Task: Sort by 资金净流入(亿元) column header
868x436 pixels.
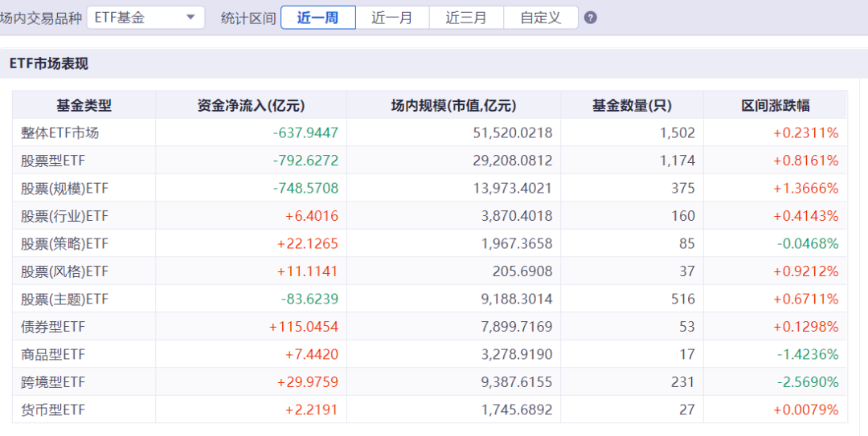Action: tap(252, 105)
